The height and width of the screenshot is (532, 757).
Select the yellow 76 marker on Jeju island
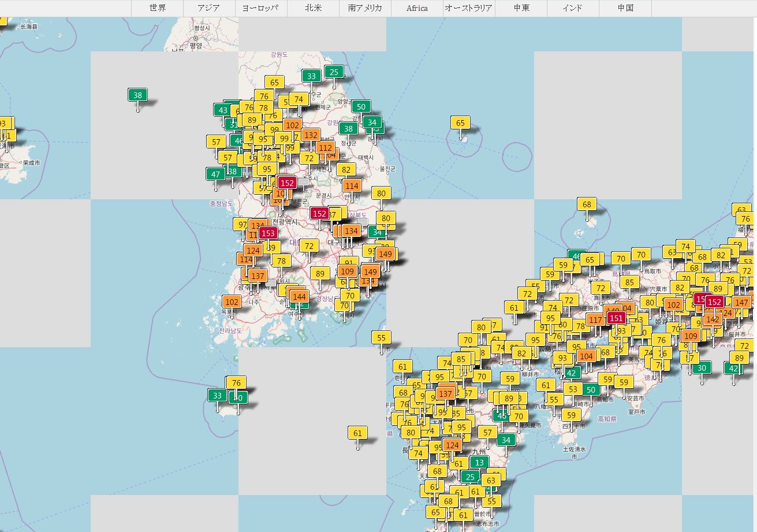[x=236, y=383]
